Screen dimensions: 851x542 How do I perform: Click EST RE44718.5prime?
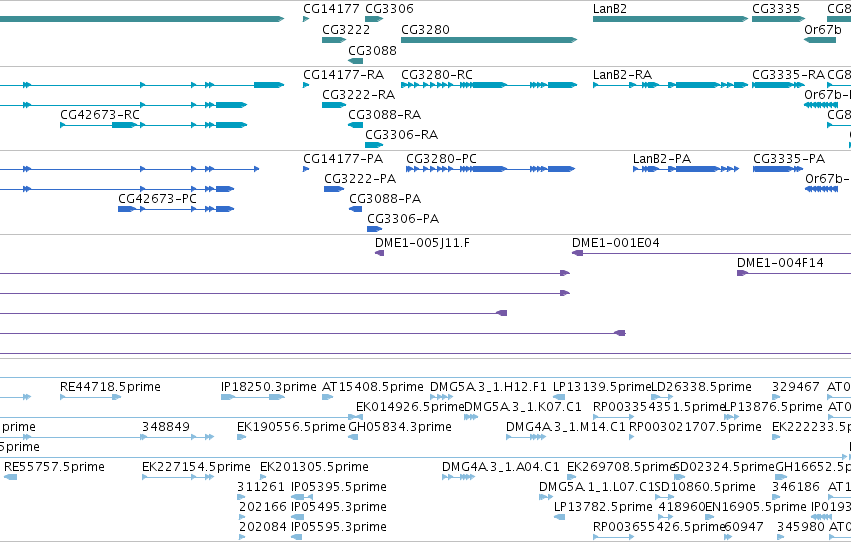click(x=91, y=397)
